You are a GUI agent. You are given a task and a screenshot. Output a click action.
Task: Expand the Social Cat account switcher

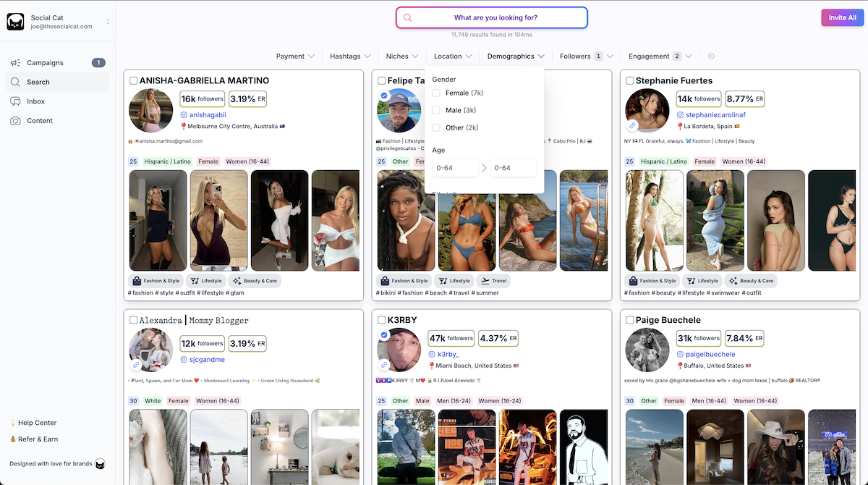108,22
